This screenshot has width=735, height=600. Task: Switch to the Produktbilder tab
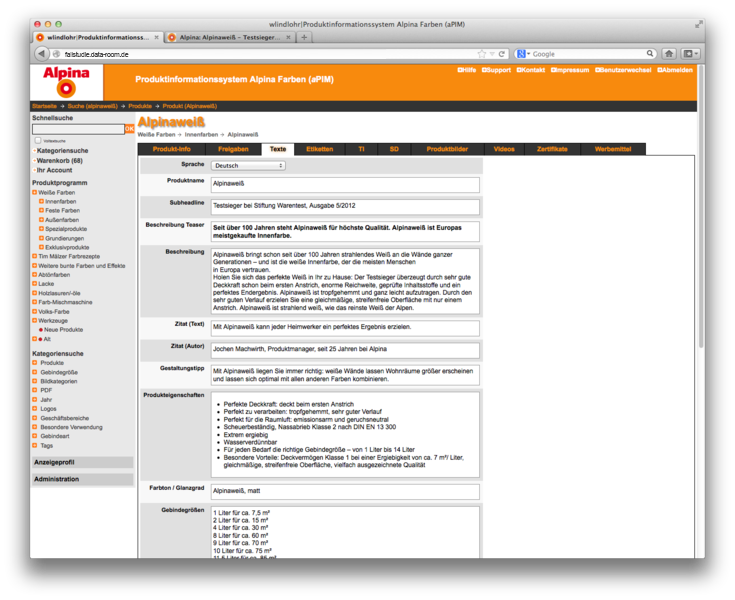(x=447, y=149)
